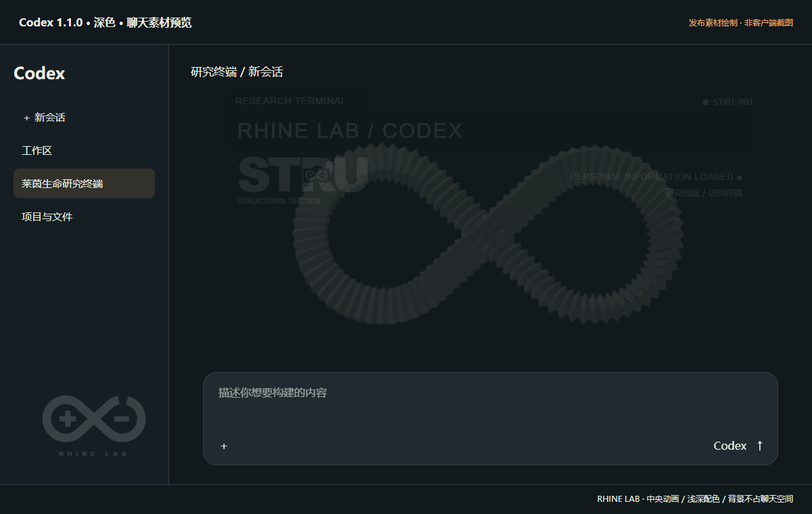Click the Codex model label in composer

point(730,446)
